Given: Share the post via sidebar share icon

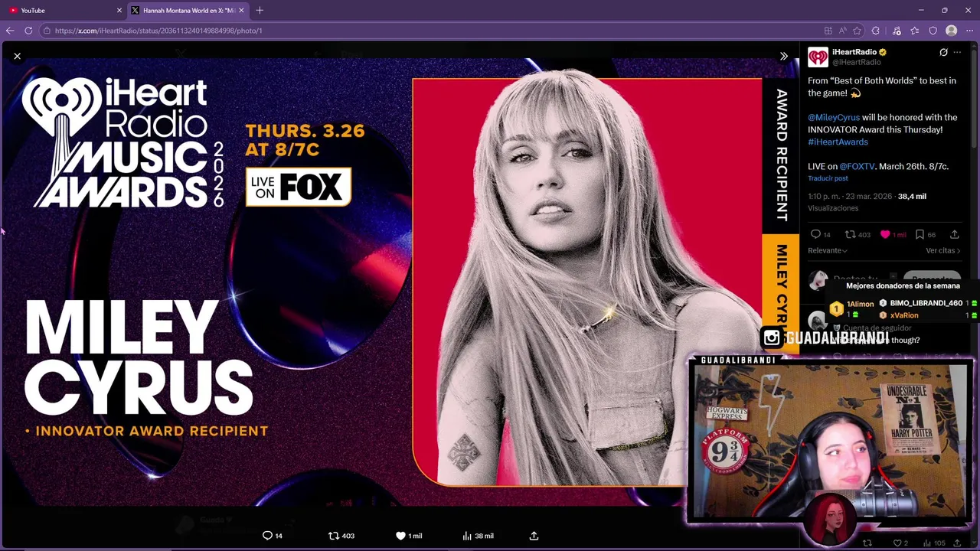Looking at the screenshot, I should click(x=954, y=234).
